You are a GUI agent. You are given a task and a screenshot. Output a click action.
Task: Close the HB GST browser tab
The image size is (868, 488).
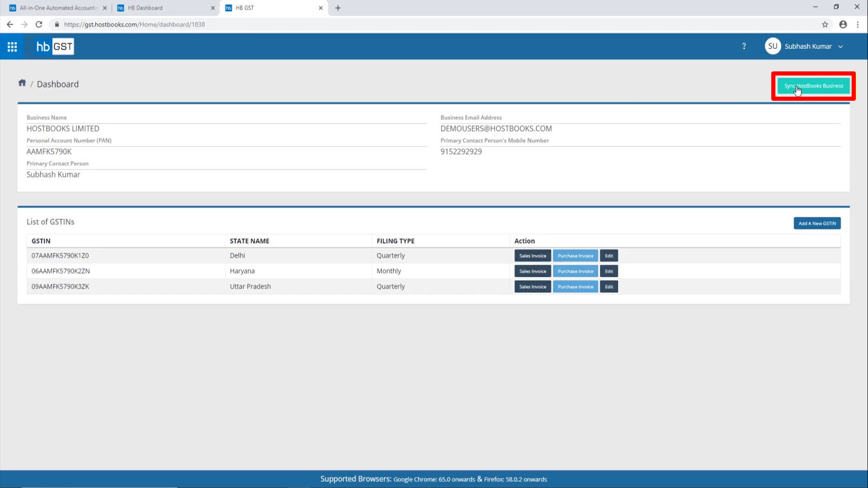coord(321,8)
